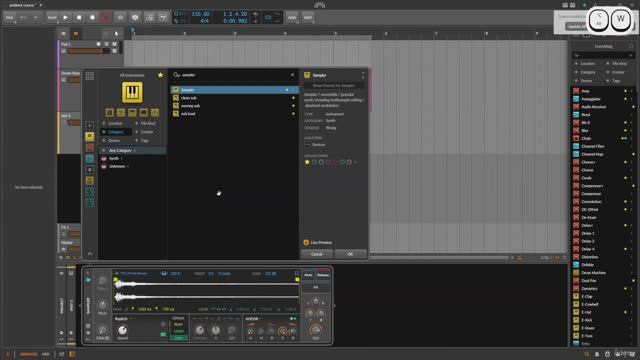Viewport: 640px width, 360px height.
Task: Click the Cancel button in browser
Action: [317, 254]
